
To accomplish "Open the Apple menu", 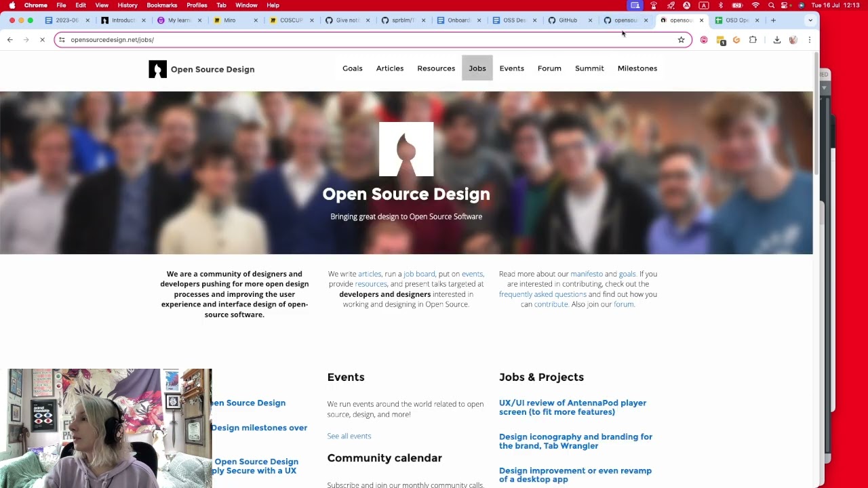I will click(x=12, y=5).
